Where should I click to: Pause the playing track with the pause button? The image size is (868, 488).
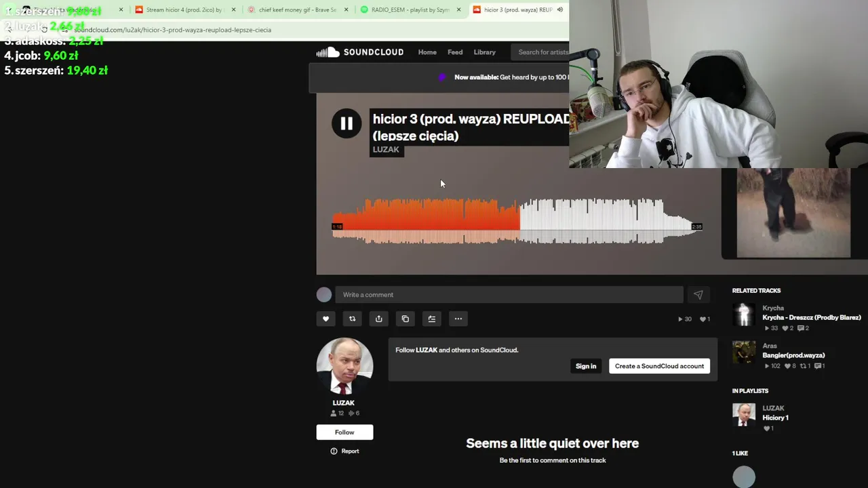(x=347, y=123)
